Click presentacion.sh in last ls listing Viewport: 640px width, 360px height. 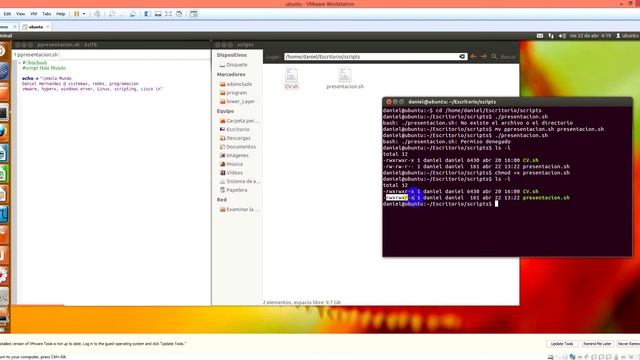click(546, 198)
